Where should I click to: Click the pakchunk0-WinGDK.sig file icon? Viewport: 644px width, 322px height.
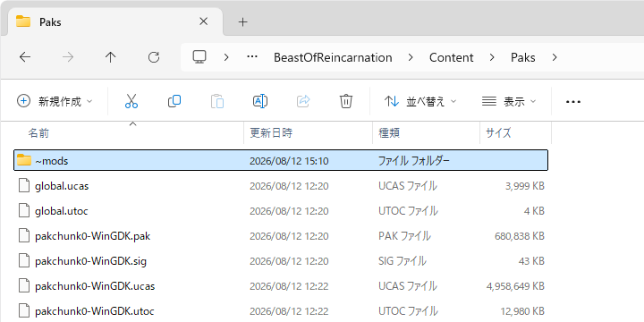[25, 261]
